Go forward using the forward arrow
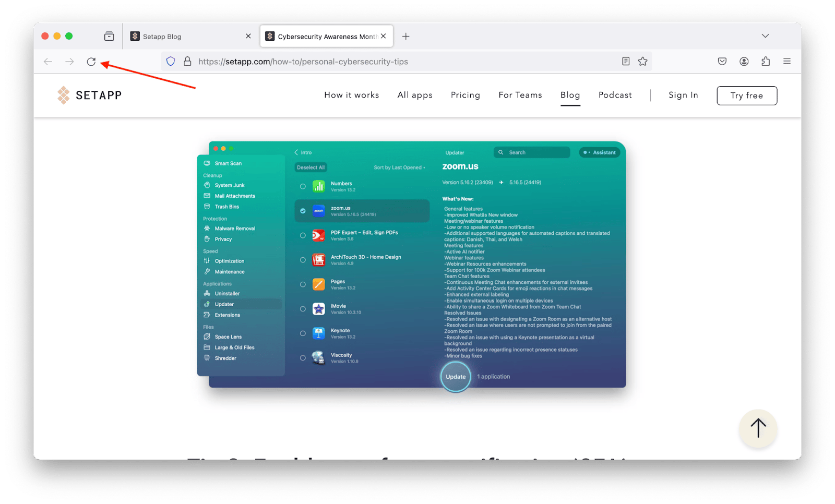Viewport: 835px width, 504px height. tap(69, 62)
